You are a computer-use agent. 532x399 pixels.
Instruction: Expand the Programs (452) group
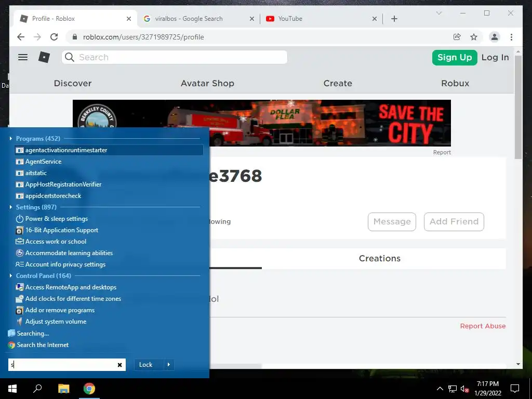(11, 138)
